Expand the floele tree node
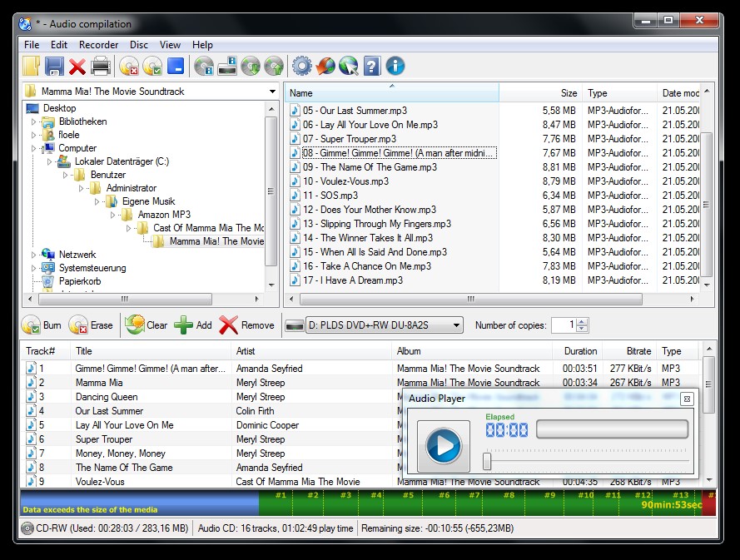This screenshot has width=740, height=560. click(33, 135)
